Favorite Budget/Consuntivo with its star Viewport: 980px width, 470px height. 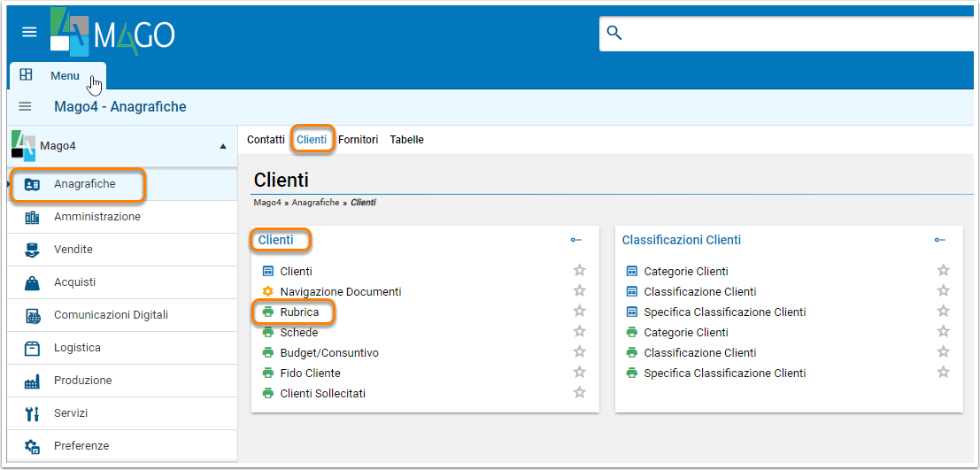click(x=579, y=352)
